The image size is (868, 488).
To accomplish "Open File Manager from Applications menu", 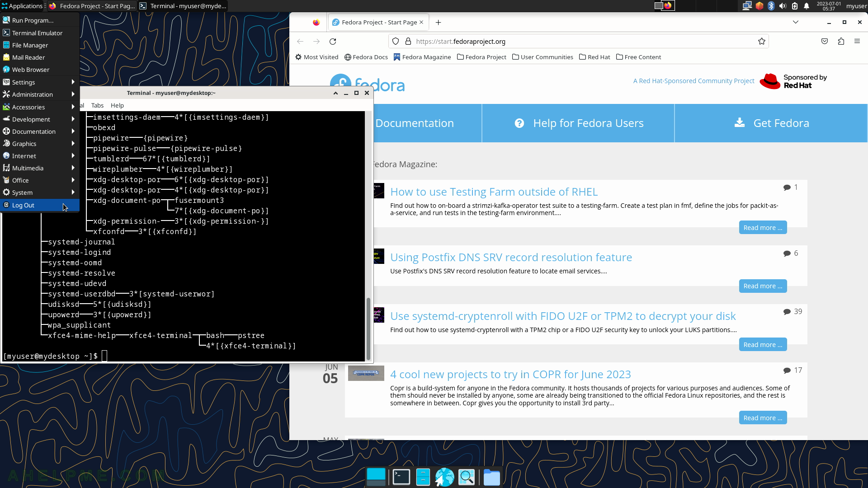I will point(40,45).
